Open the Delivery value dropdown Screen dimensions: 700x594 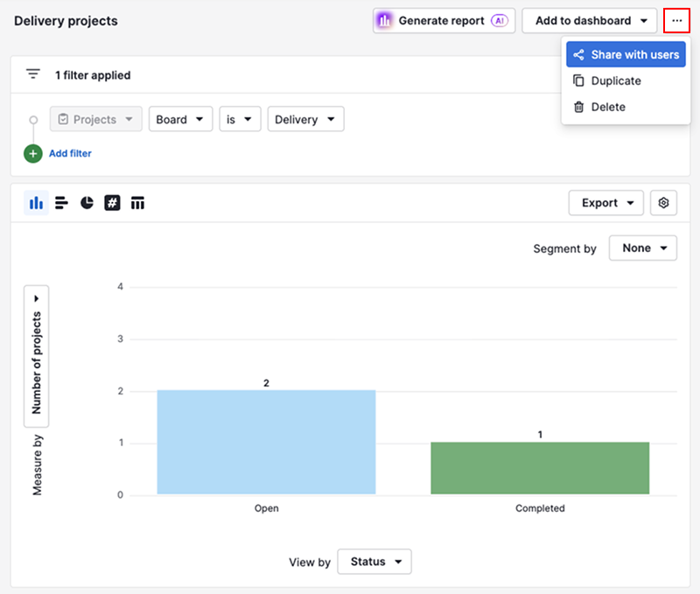tap(305, 119)
